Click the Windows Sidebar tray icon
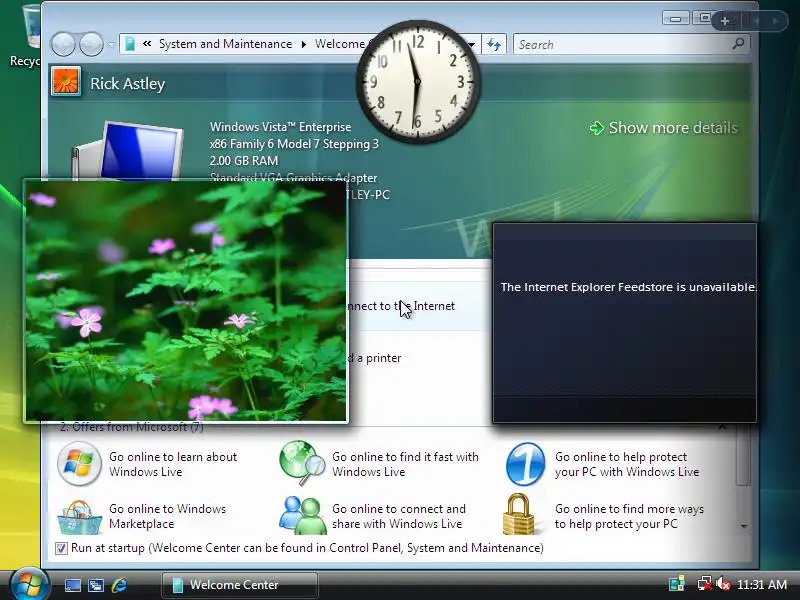The width and height of the screenshot is (800, 600). pyautogui.click(x=677, y=584)
